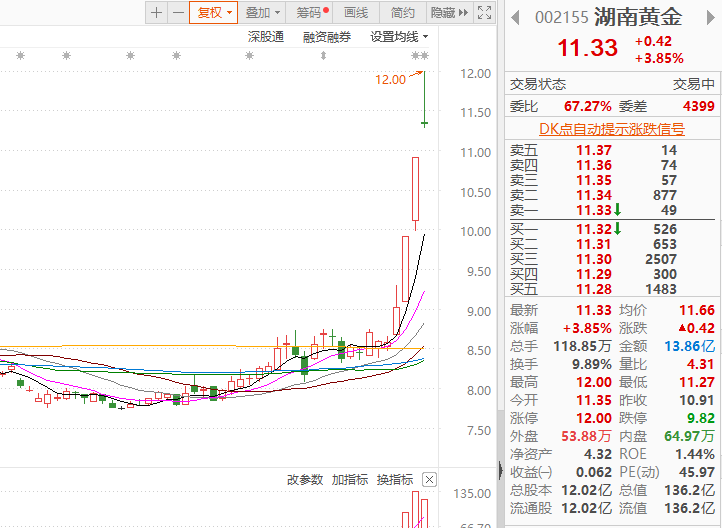Screen dimensions: 722x528
Task: Close the indicator panel with X icon
Action: click(x=429, y=479)
